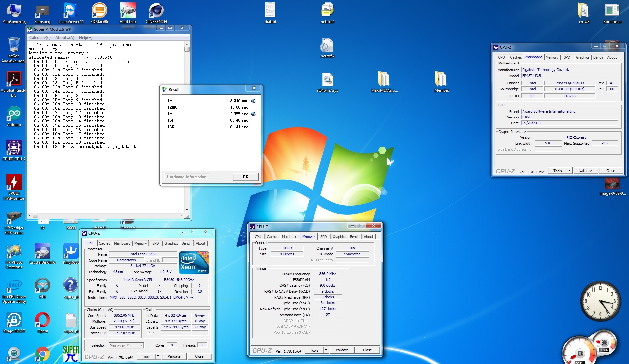This screenshot has height=364, width=629.
Task: Launch the CPUID HWMonitor shortcut
Action: [14, 187]
